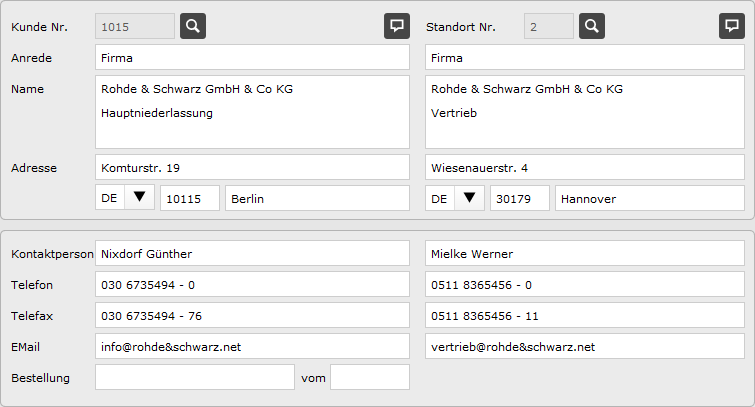Click the Hannover city field
Viewport: 755px width, 407px height.
click(x=649, y=198)
